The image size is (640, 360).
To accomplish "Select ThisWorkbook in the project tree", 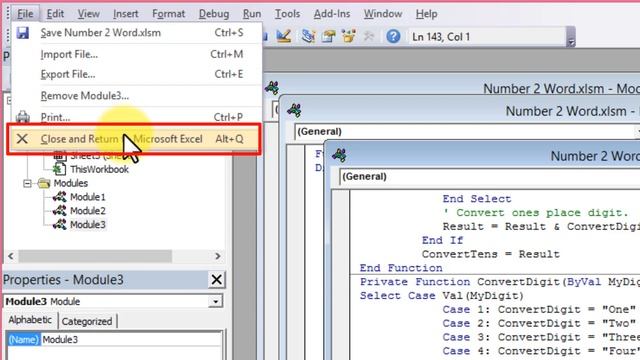I will point(99,169).
